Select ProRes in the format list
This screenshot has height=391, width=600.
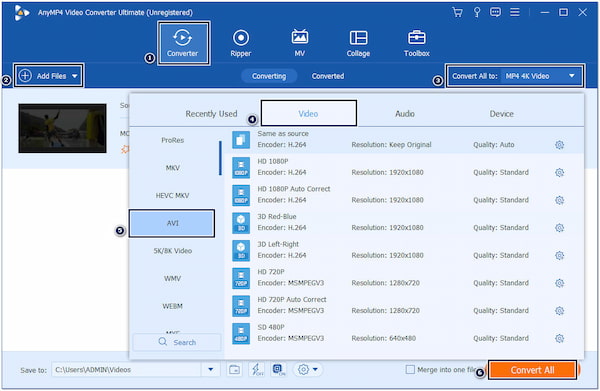pyautogui.click(x=173, y=140)
